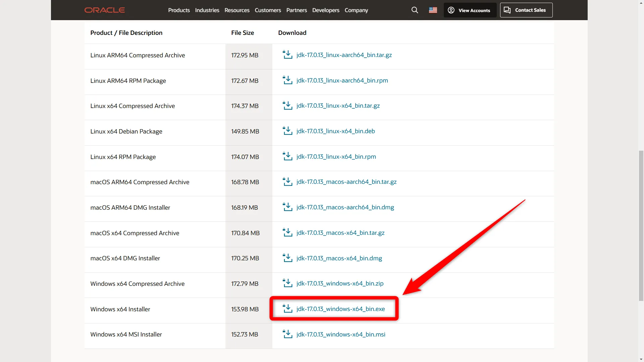The width and height of the screenshot is (644, 362).
Task: Click download icon for linux-x64 deb
Action: 287,131
